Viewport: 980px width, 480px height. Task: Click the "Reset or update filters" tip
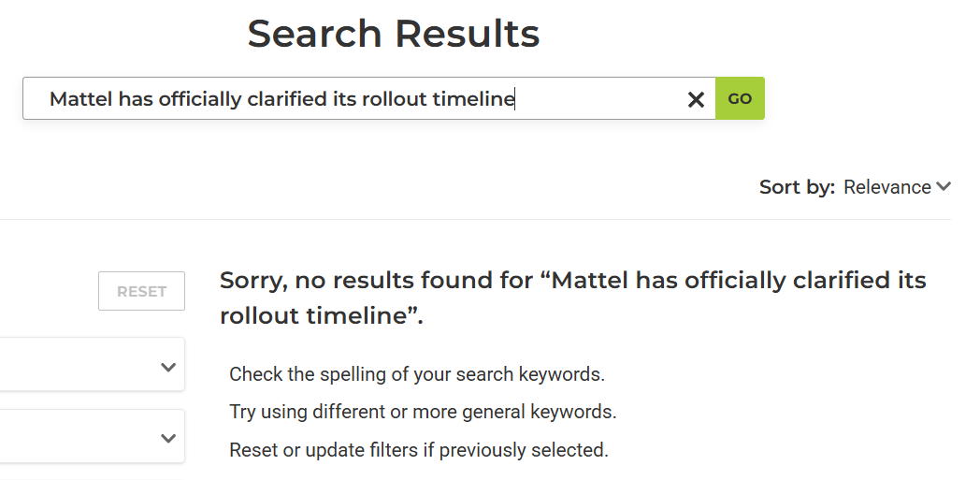pyautogui.click(x=419, y=450)
